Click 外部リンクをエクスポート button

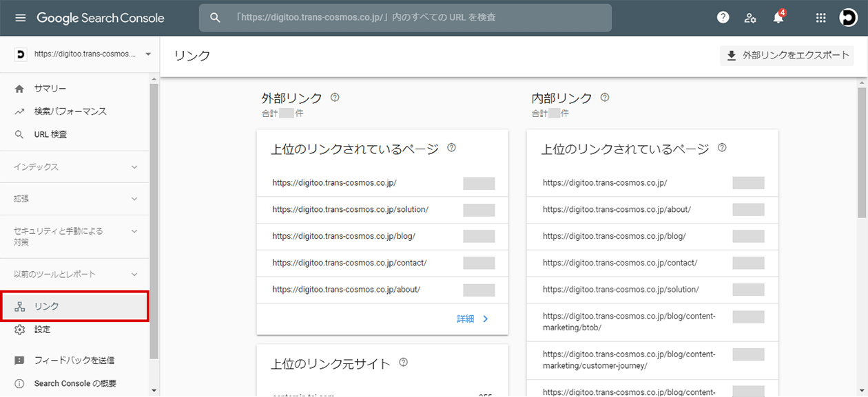pos(787,56)
